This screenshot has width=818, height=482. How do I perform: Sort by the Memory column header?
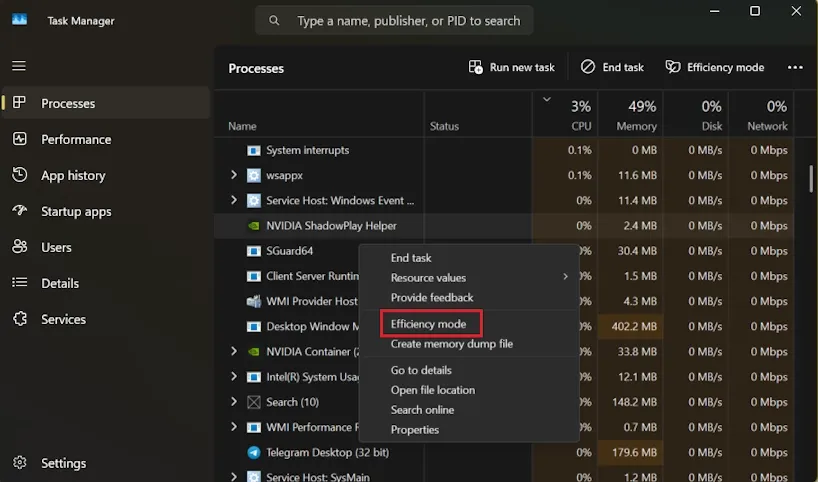[x=636, y=126]
